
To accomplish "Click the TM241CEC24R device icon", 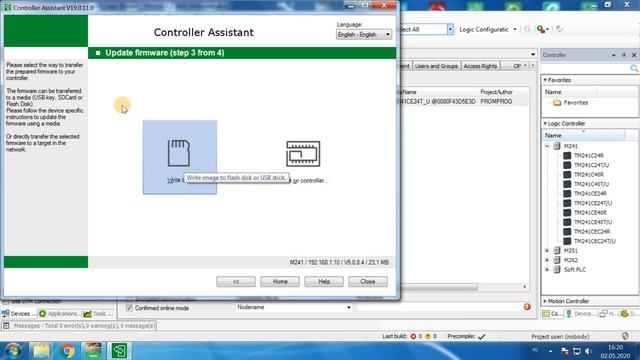I will pos(567,231).
